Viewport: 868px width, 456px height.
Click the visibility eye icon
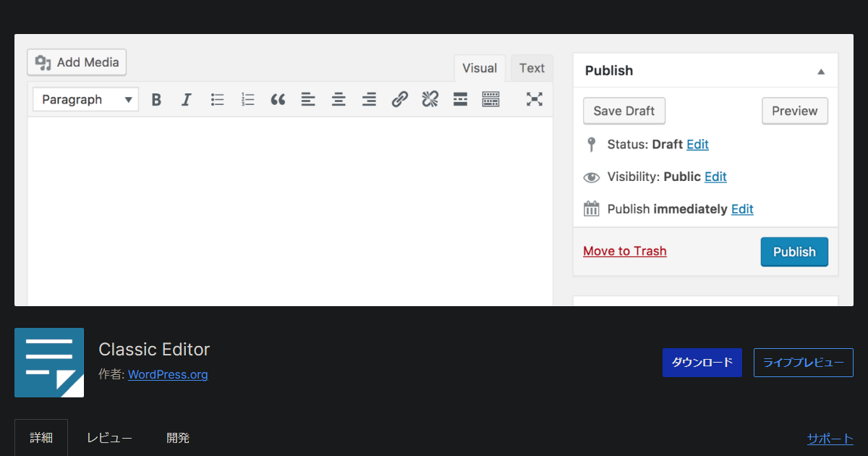[592, 177]
